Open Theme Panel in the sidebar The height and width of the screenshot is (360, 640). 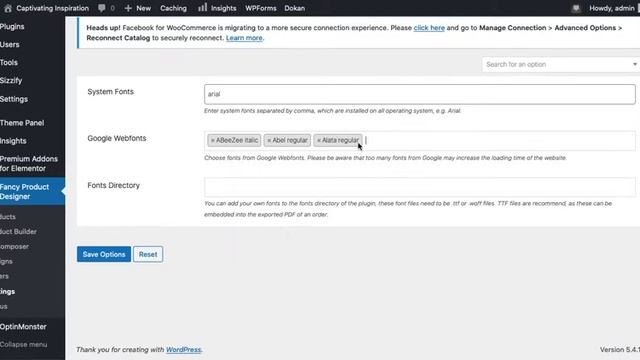22,123
